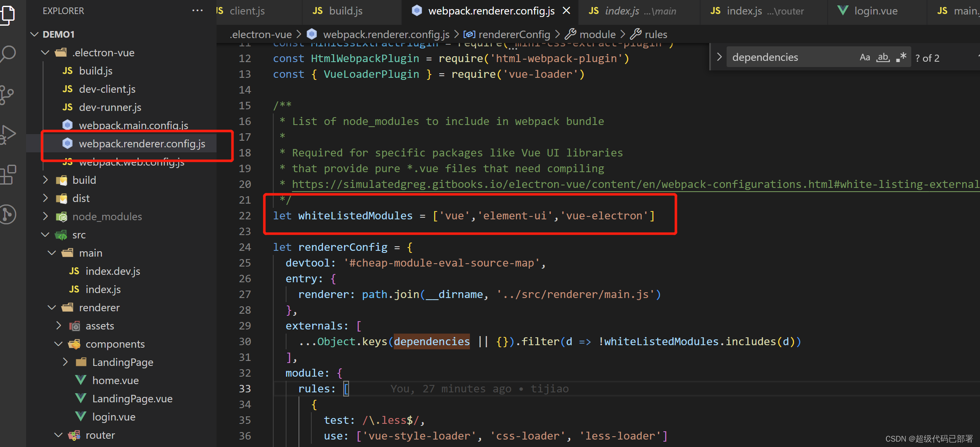980x447 pixels.
Task: Select dependencies in the find input field
Action: click(x=766, y=57)
